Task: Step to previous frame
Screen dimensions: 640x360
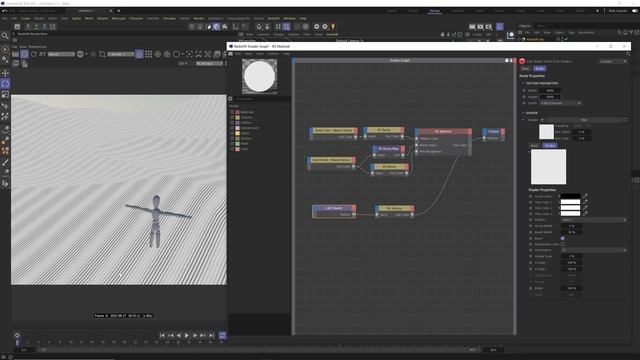Action: [179, 336]
